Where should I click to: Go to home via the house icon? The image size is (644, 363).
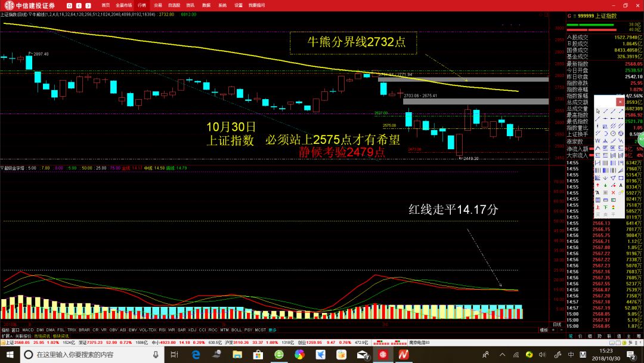(x=69, y=6)
